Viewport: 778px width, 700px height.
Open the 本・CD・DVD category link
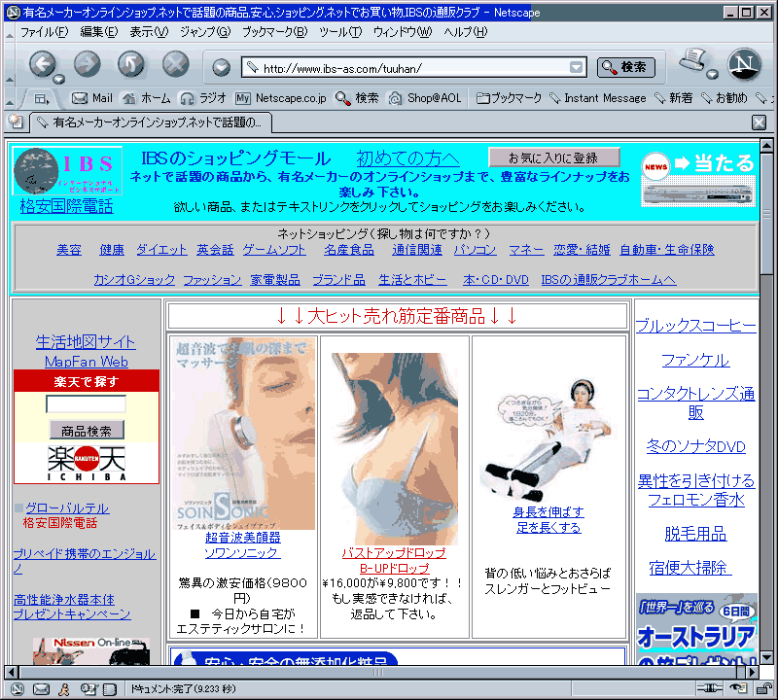496,280
